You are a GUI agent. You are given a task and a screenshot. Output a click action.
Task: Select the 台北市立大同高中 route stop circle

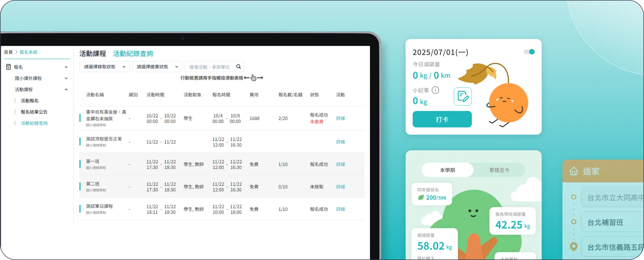(574, 197)
